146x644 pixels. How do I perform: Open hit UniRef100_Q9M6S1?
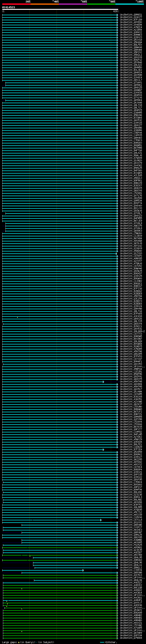(131, 15)
